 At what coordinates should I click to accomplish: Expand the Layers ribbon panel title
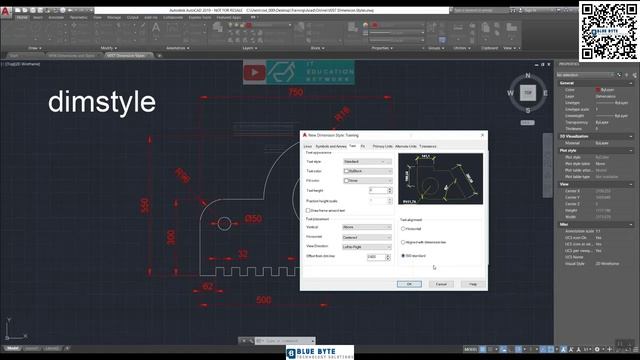point(250,48)
